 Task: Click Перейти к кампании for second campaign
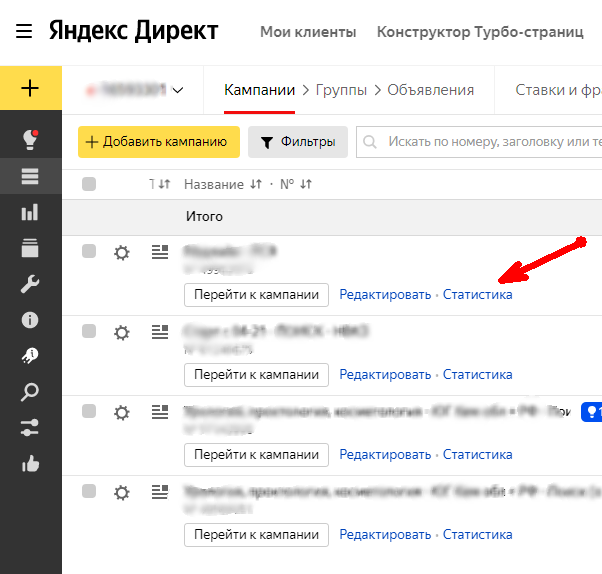click(256, 375)
